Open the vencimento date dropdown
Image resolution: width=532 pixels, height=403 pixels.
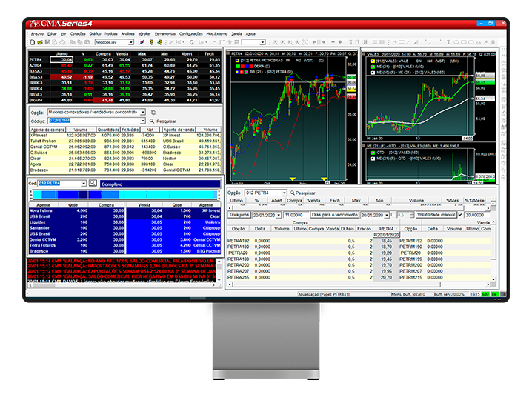coord(387,215)
